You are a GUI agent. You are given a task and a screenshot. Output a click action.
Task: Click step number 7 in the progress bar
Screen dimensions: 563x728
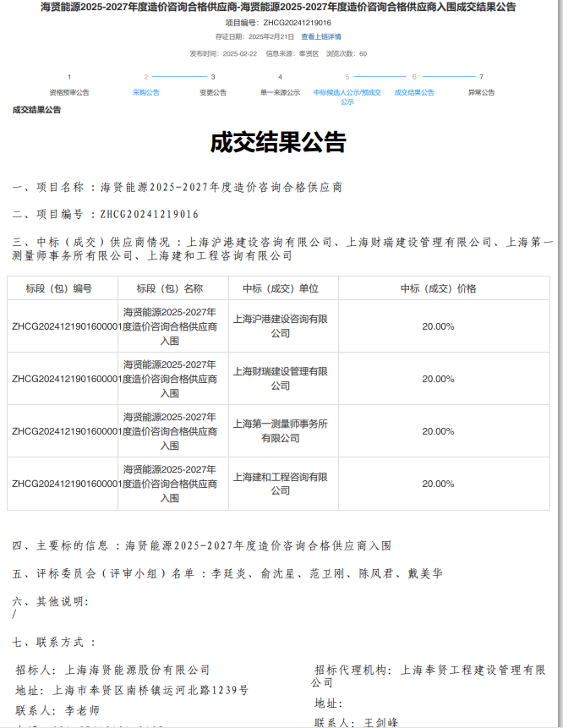pyautogui.click(x=481, y=77)
